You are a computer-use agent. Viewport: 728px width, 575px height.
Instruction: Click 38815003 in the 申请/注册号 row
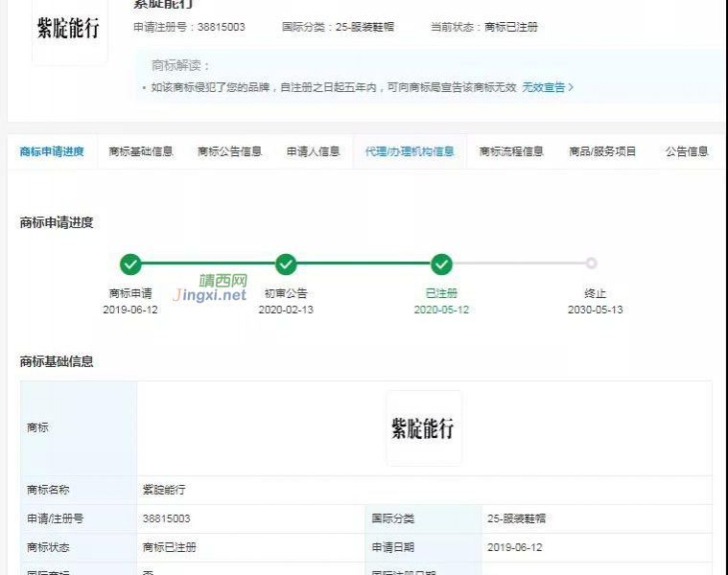pyautogui.click(x=167, y=518)
